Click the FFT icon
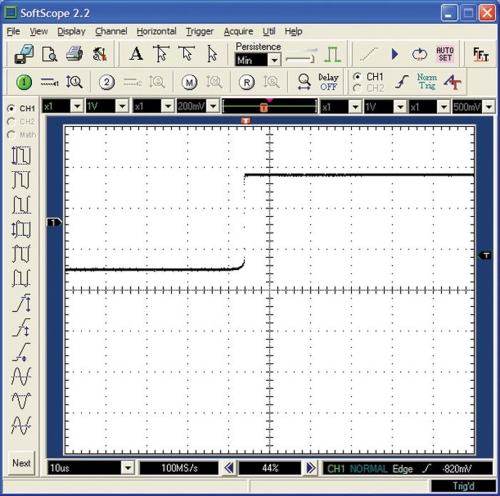500x496 pixels. pyautogui.click(x=481, y=54)
